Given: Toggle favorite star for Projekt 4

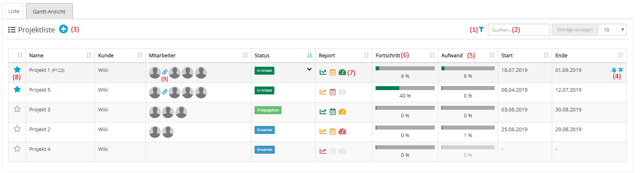Looking at the screenshot, I should 17,149.
